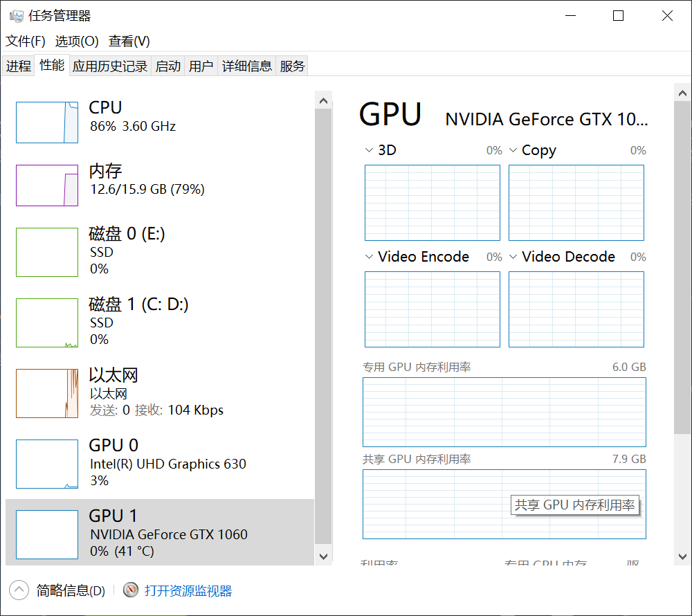Switch to the 进程 tab

click(19, 66)
